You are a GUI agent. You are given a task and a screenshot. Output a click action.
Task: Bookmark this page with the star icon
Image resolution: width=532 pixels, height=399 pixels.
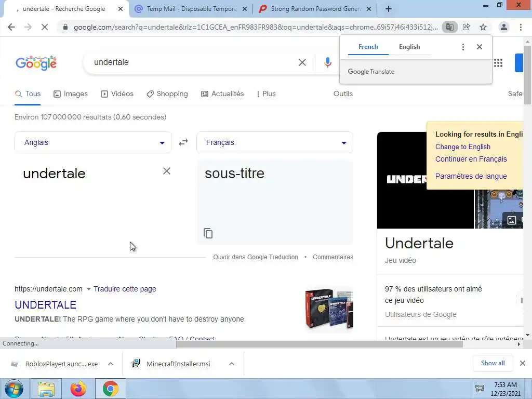[x=483, y=27]
